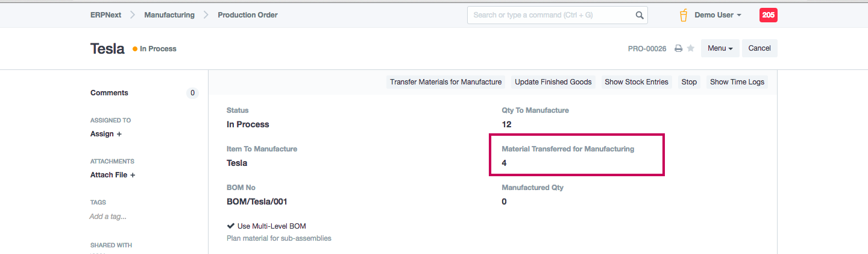Click the plus icon next to Attach File
The height and width of the screenshot is (254, 868).
click(133, 175)
